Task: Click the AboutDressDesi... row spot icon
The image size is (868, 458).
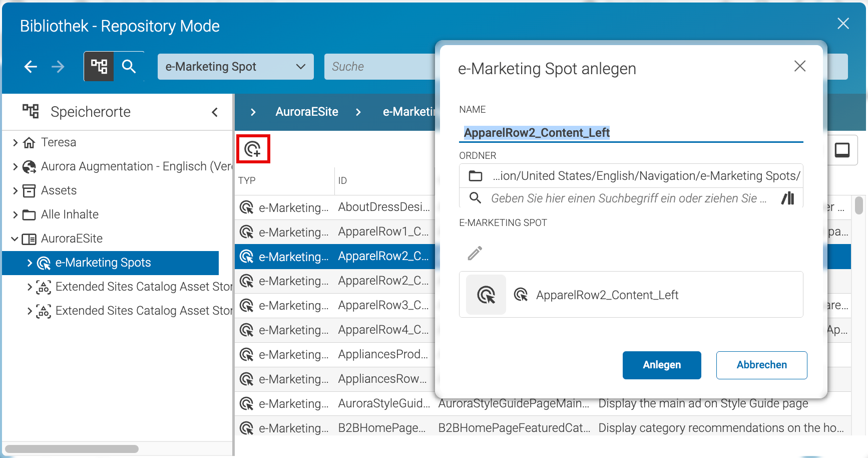Action: [246, 207]
